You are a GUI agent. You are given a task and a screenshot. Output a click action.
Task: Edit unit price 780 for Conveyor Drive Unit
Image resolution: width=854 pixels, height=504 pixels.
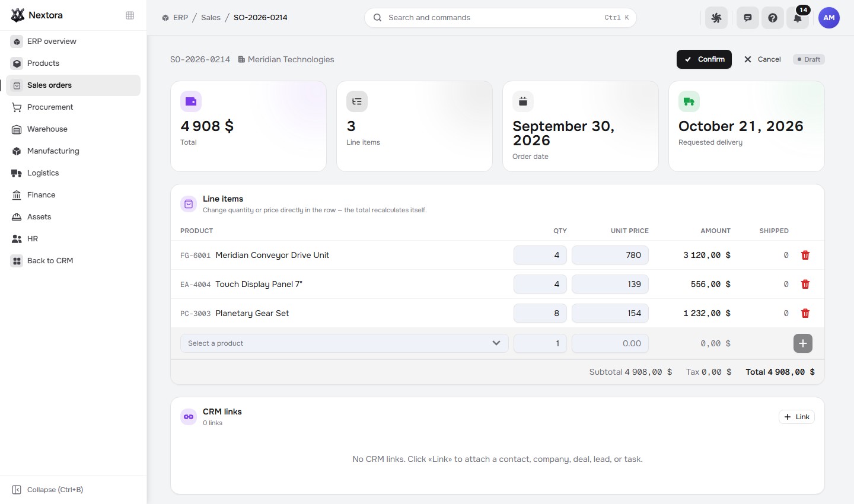click(610, 255)
